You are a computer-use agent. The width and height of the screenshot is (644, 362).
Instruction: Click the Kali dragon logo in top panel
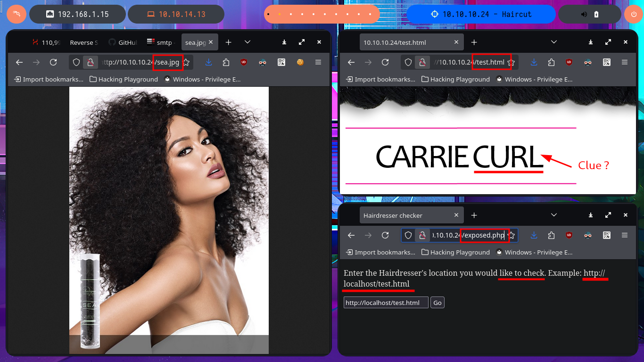click(16, 14)
